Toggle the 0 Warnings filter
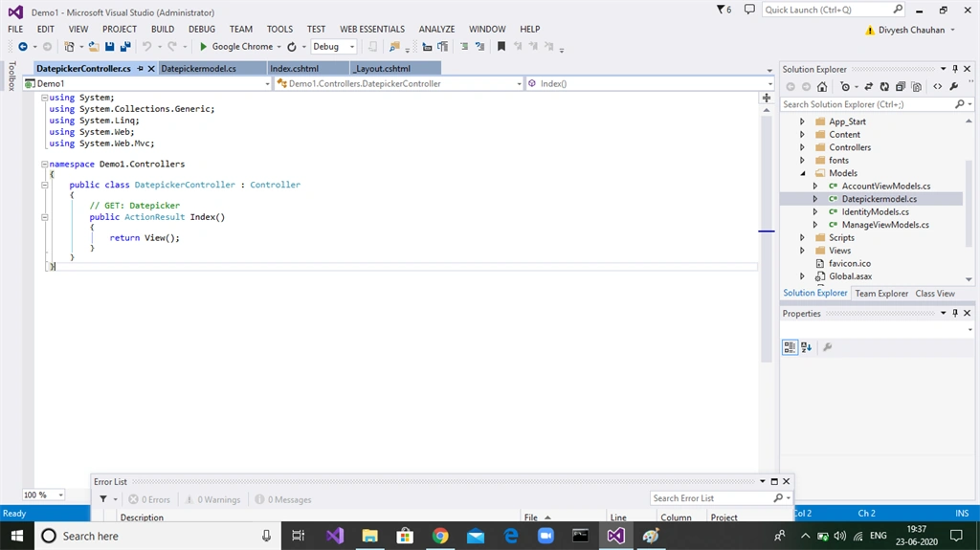 pos(212,499)
